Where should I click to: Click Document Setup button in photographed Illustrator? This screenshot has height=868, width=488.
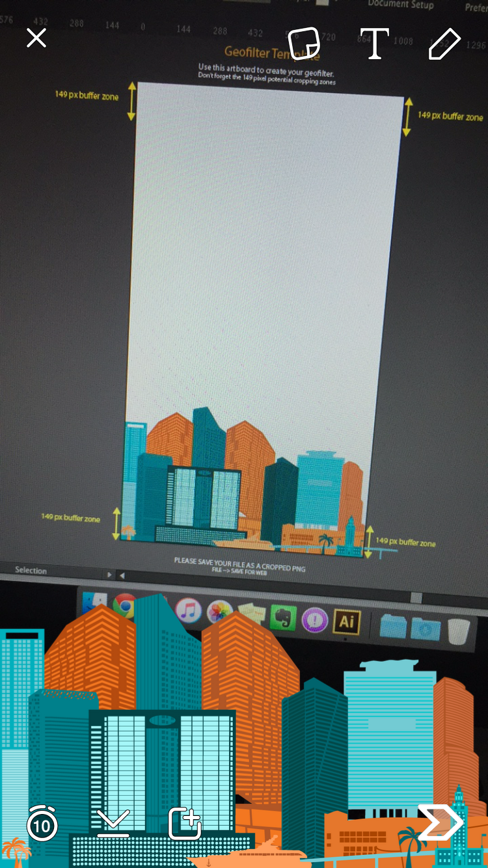pos(400,5)
